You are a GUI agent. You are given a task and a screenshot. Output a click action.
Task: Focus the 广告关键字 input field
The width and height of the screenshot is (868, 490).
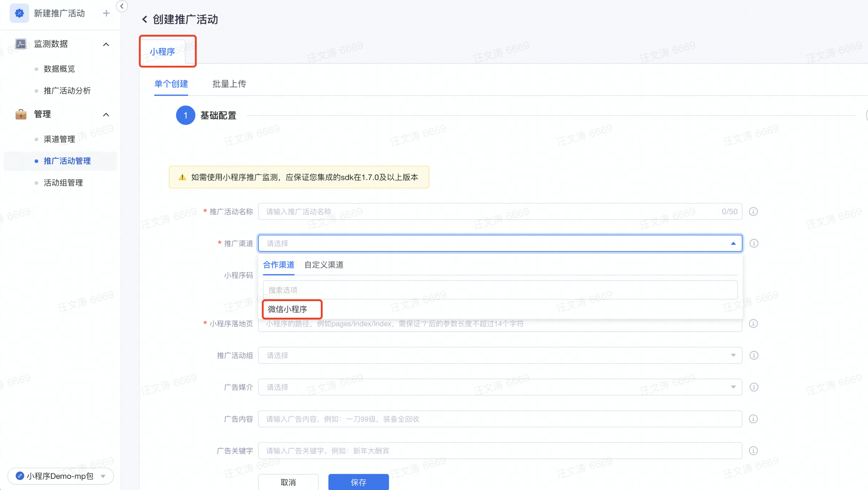click(500, 451)
